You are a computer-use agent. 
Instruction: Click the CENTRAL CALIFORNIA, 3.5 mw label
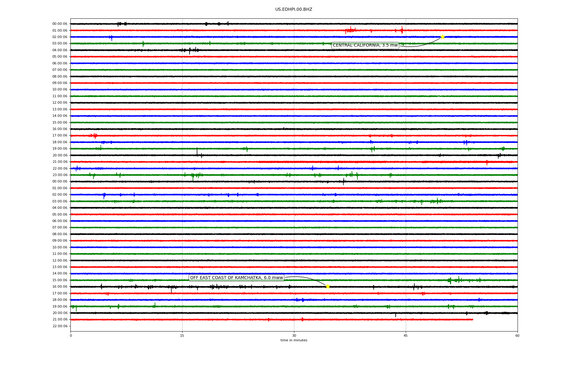pos(365,45)
